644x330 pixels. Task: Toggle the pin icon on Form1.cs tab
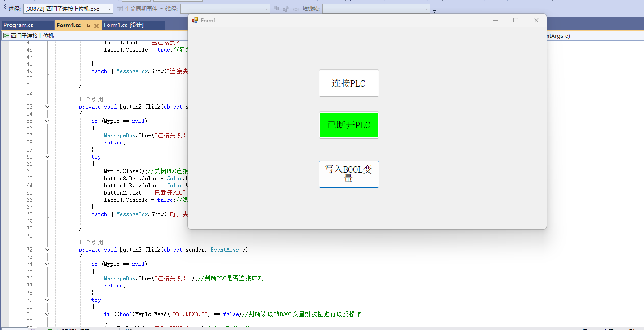pyautogui.click(x=88, y=26)
